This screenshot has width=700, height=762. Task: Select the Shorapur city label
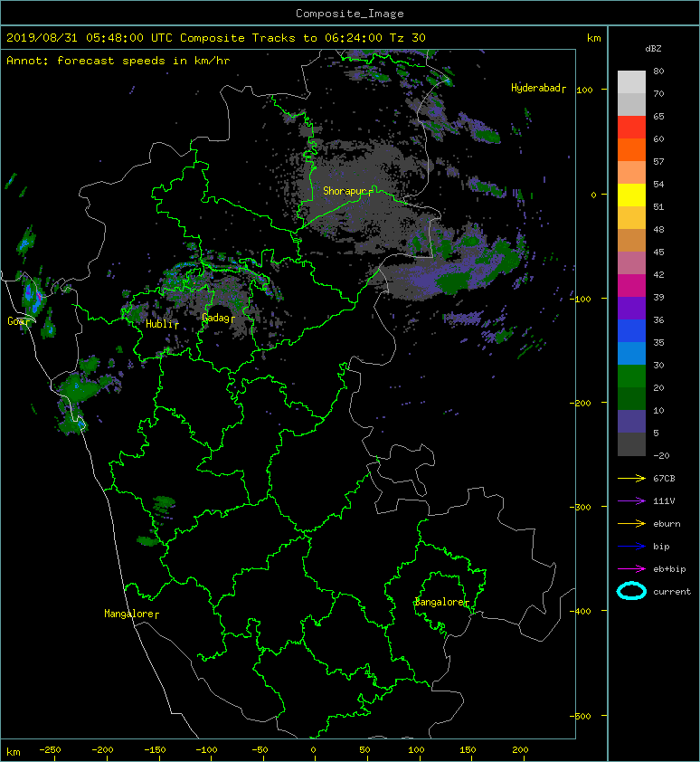pos(348,191)
